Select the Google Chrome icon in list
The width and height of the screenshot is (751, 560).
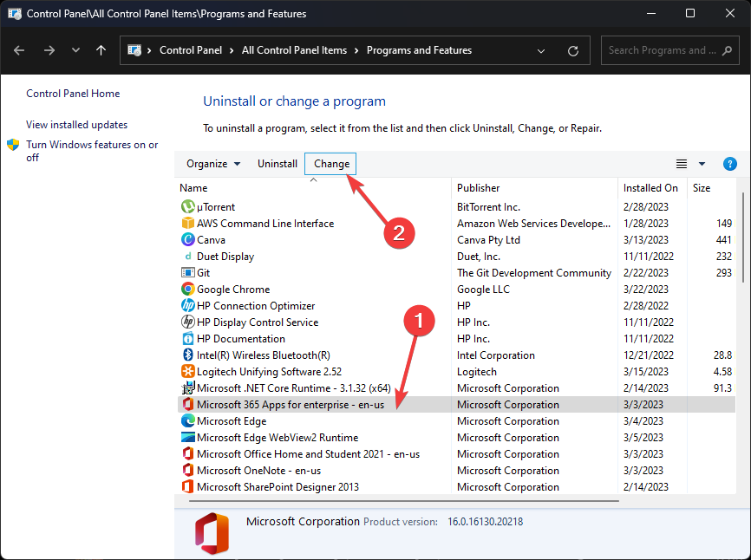pyautogui.click(x=187, y=290)
